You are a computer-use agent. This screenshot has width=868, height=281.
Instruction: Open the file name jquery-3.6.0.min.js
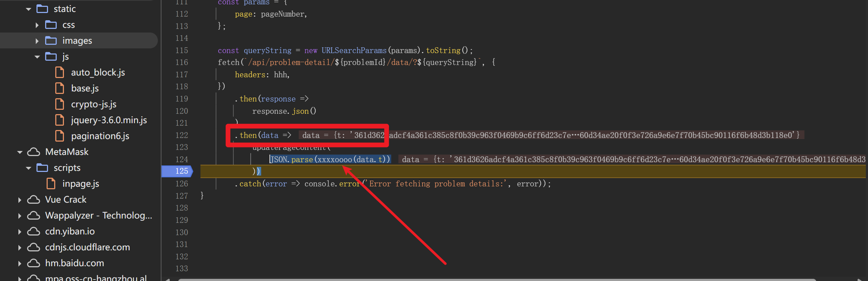coord(109,120)
